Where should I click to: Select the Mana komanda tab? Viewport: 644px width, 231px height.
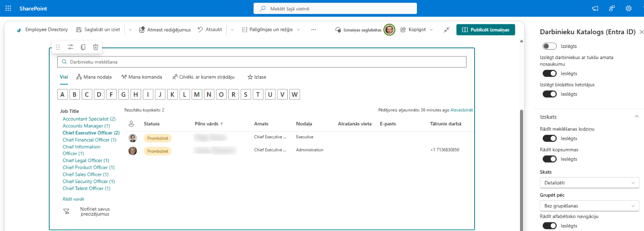click(x=142, y=77)
